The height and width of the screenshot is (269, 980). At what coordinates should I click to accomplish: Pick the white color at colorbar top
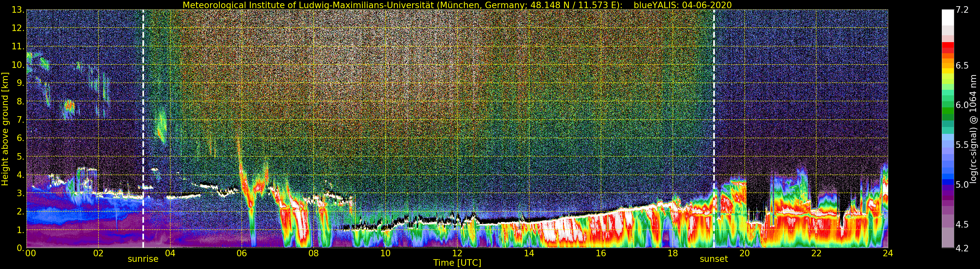pyautogui.click(x=948, y=17)
